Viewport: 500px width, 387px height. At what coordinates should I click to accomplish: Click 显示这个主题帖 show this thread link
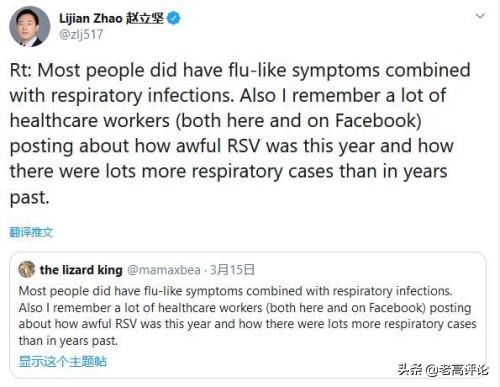click(63, 361)
